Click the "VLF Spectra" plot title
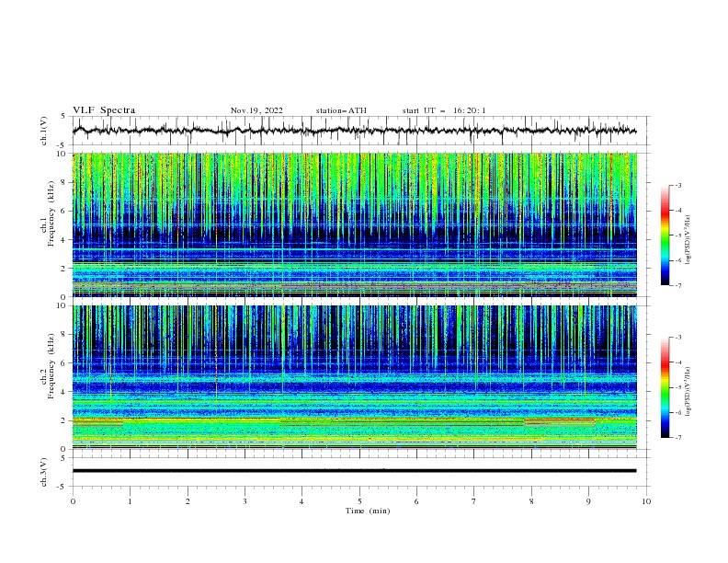The width and height of the screenshot is (728, 563). (104, 110)
